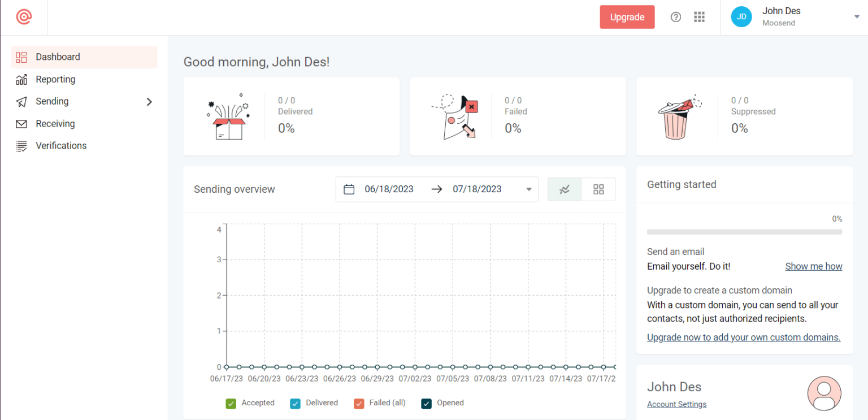This screenshot has width=868, height=420.
Task: Open the help question mark icon
Action: click(676, 17)
